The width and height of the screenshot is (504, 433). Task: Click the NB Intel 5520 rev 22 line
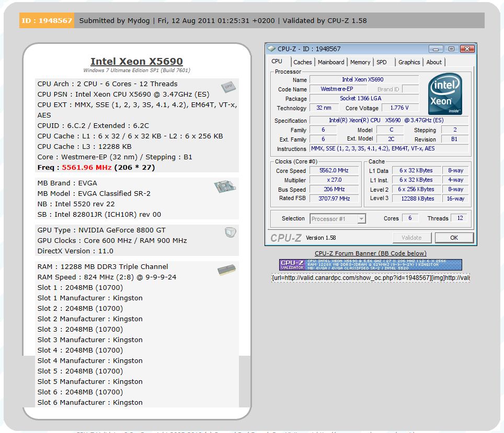pos(76,204)
